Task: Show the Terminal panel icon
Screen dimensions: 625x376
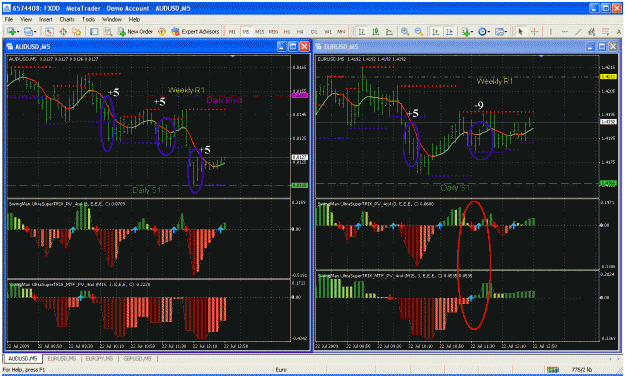Action: coord(94,31)
